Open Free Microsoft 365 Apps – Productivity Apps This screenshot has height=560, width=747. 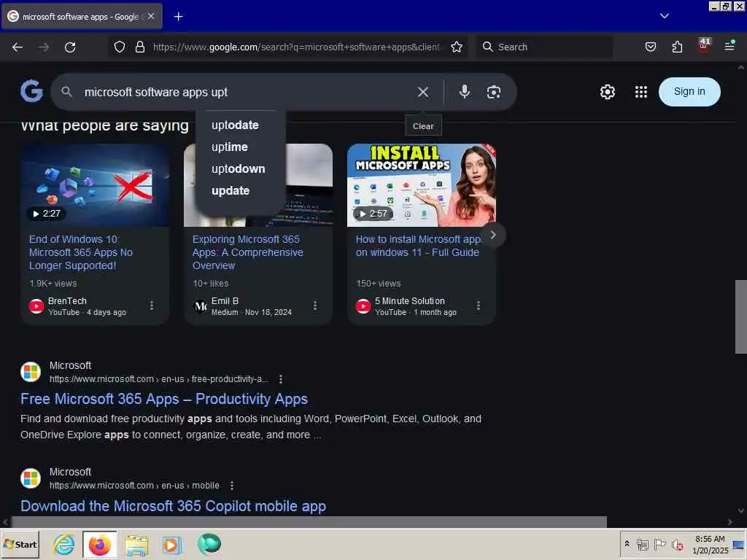point(164,399)
